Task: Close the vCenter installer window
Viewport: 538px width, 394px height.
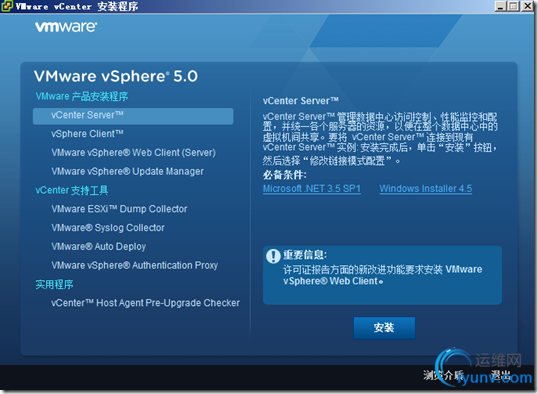Action: tap(527, 6)
